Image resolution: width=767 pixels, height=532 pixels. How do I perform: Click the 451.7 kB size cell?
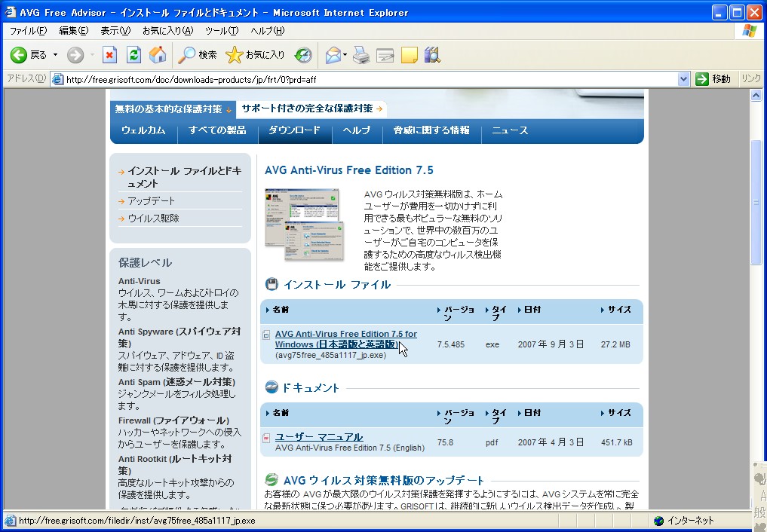(x=617, y=442)
